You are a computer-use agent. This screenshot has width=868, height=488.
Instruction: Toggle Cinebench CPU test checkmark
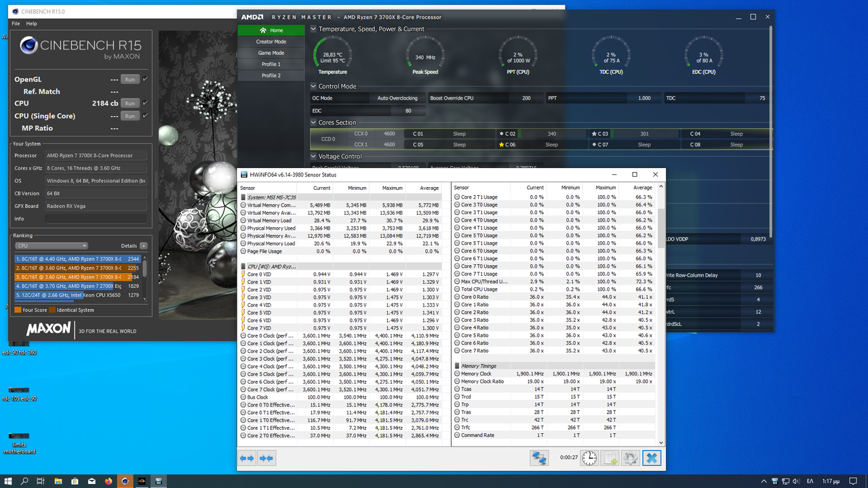click(x=145, y=103)
